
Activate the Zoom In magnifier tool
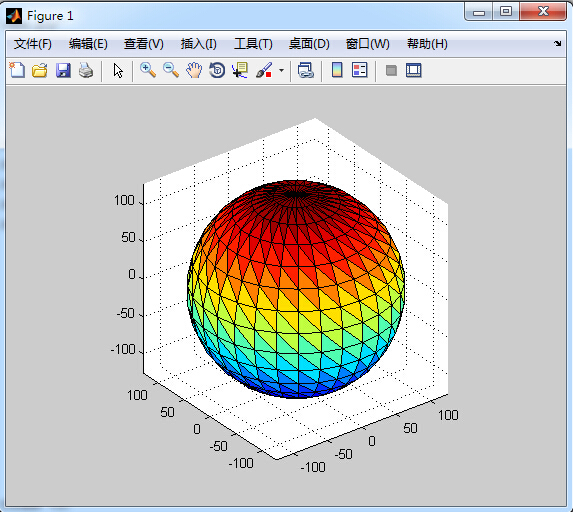pyautogui.click(x=148, y=70)
